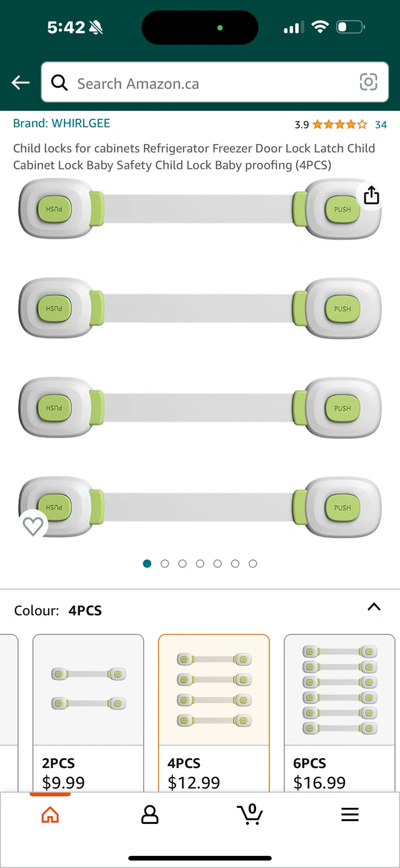Select the 2PCS option

pos(88,712)
